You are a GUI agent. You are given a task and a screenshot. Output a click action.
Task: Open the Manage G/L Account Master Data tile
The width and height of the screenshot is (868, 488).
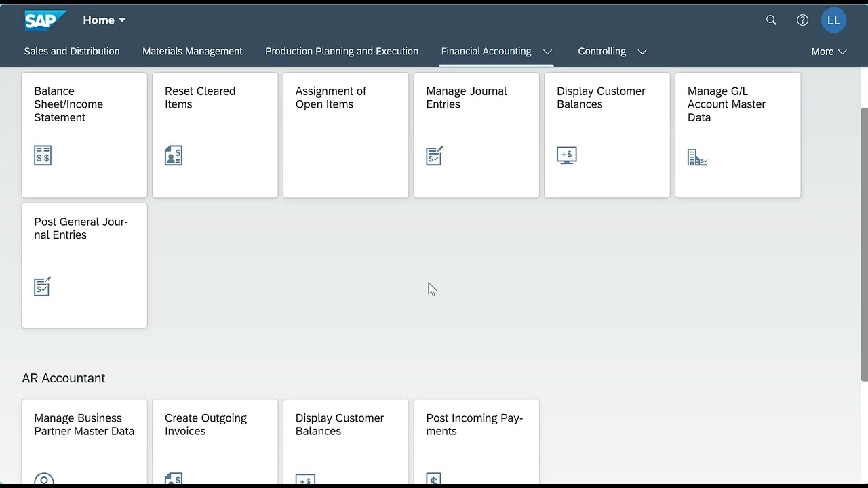738,136
